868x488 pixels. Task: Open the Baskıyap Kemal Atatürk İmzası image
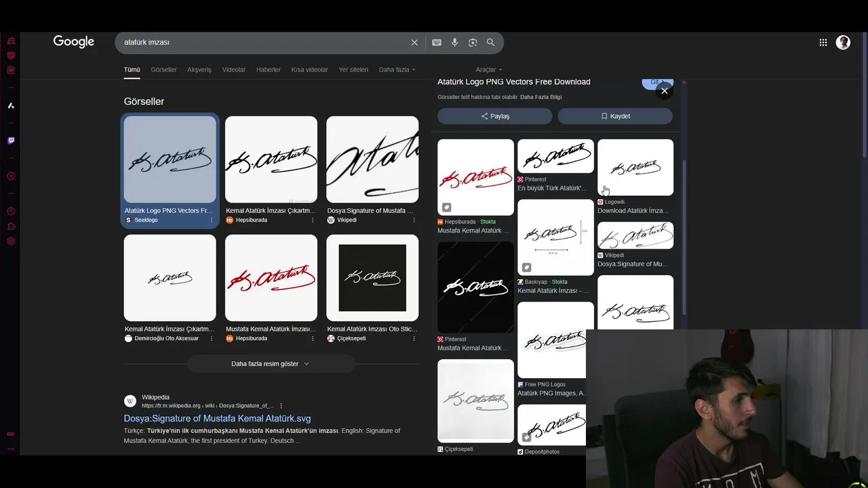point(555,237)
